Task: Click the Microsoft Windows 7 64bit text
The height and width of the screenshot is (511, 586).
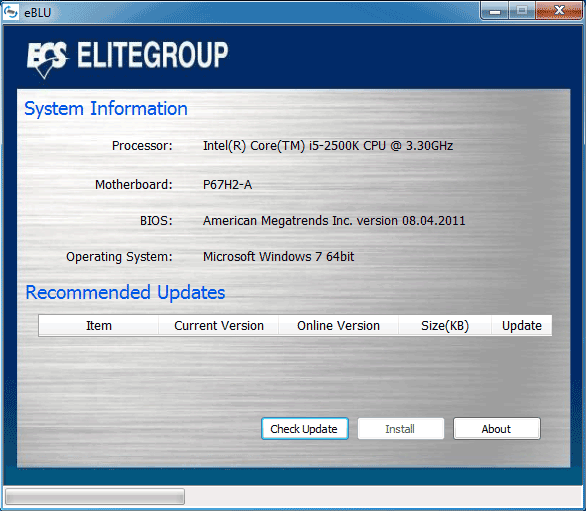Action: tap(278, 256)
